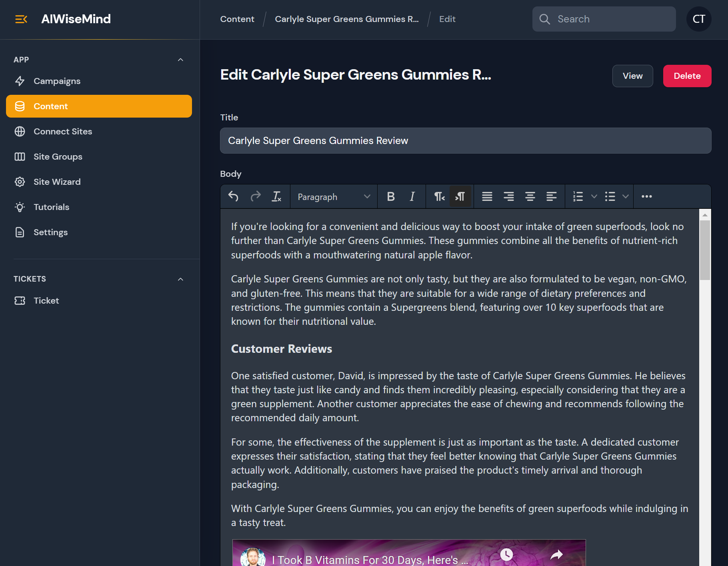Click the Title input field
The image size is (728, 566).
(465, 141)
